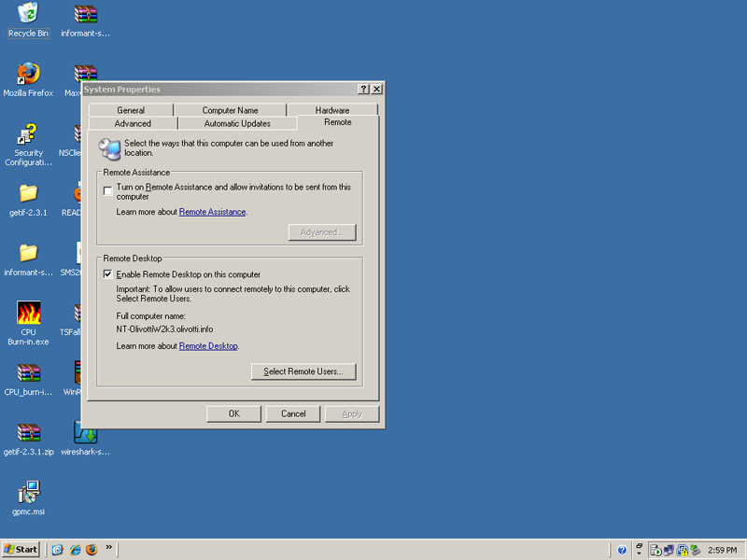The height and width of the screenshot is (560, 747).
Task: Select the getif-2.3.1.zip archive icon
Action: click(28, 439)
